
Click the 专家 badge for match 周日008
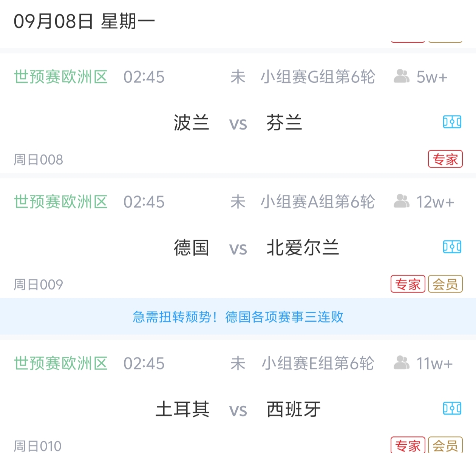coord(446,159)
